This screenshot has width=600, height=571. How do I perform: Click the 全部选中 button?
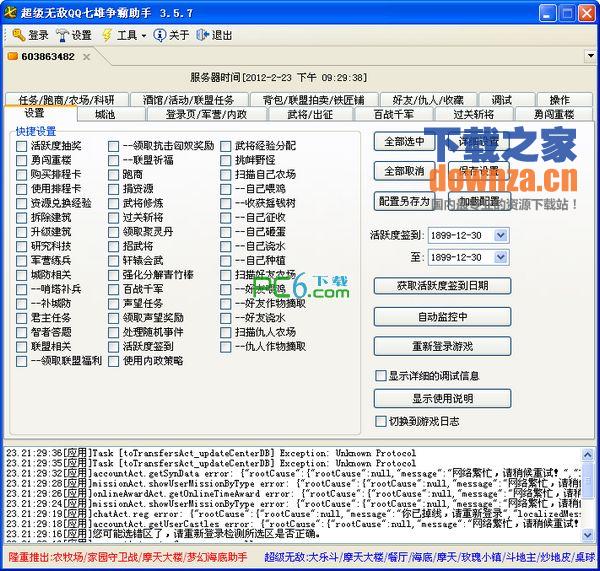[404, 142]
